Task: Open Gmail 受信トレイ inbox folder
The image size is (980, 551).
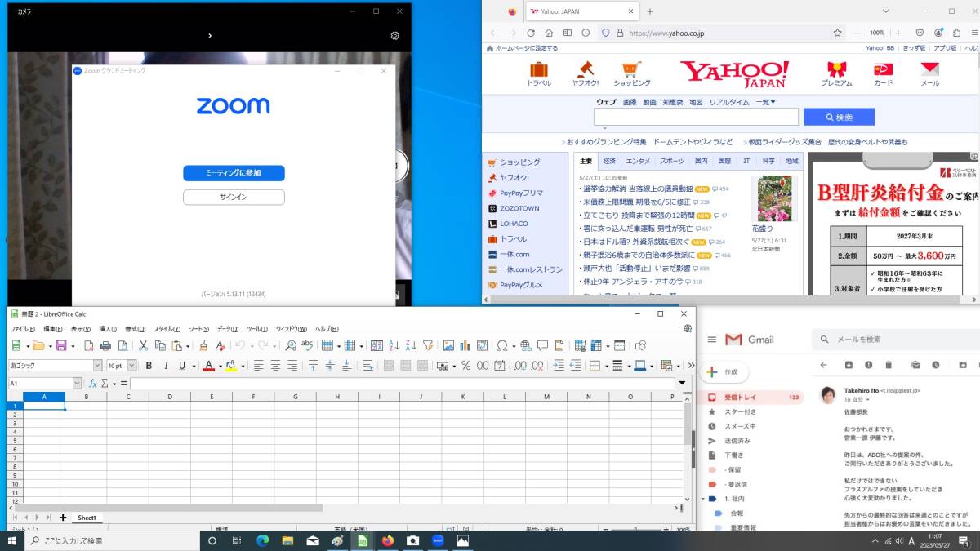Action: 750,398
